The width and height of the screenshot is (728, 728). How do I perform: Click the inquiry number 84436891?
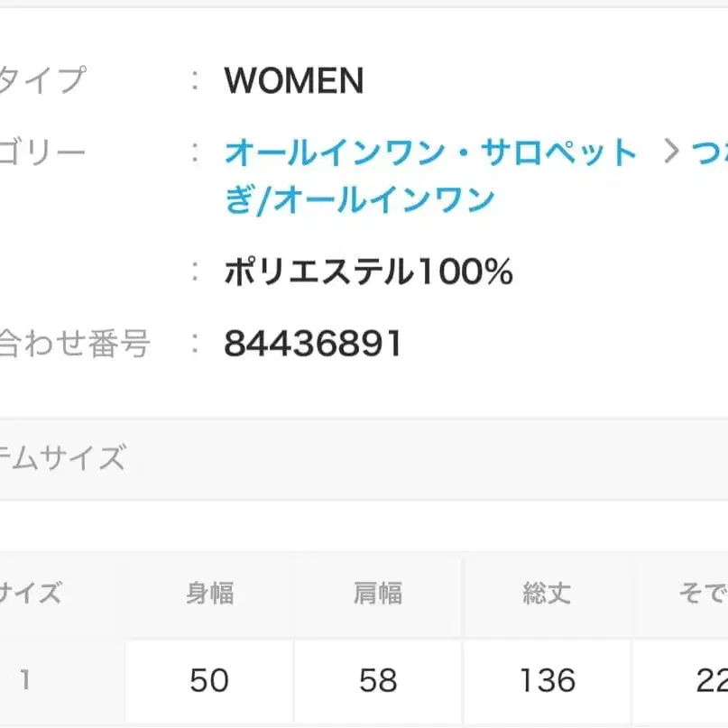[x=312, y=344]
